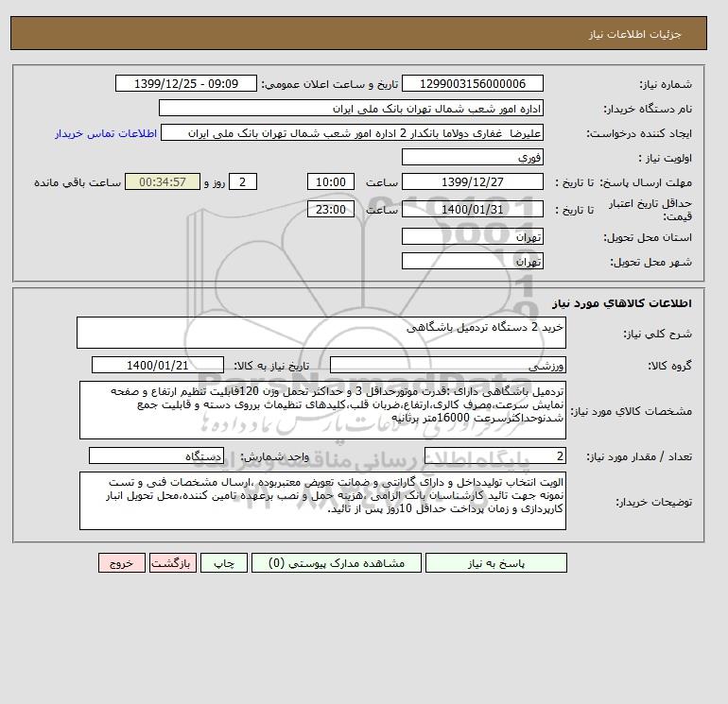Viewport: 728px width, 704px height.
Task: Click the label استان محل تحویل
Action: (648, 237)
